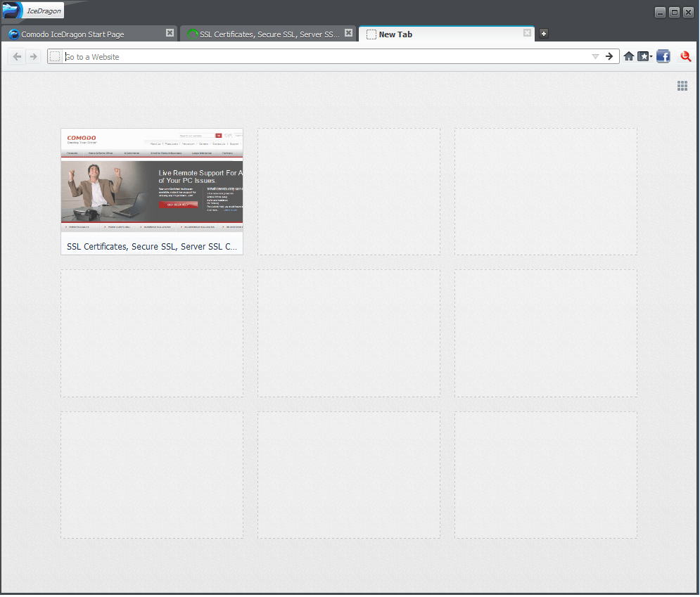Viewport: 700px width, 597px height.
Task: Open the Home page icon
Action: click(628, 56)
